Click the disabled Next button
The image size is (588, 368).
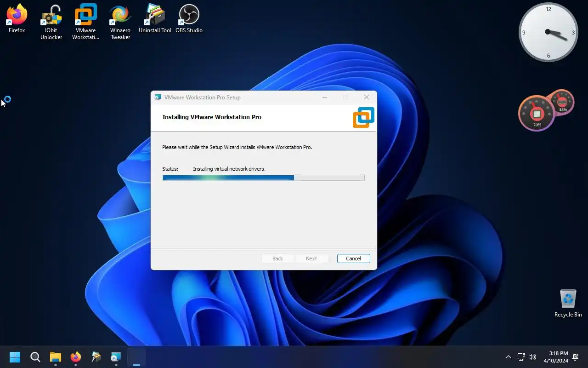[x=311, y=259]
